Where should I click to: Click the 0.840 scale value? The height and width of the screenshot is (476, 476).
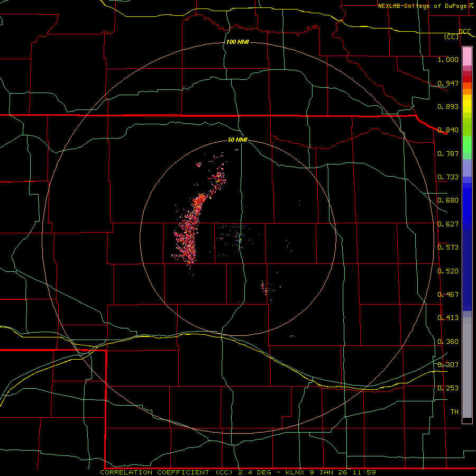coord(448,130)
